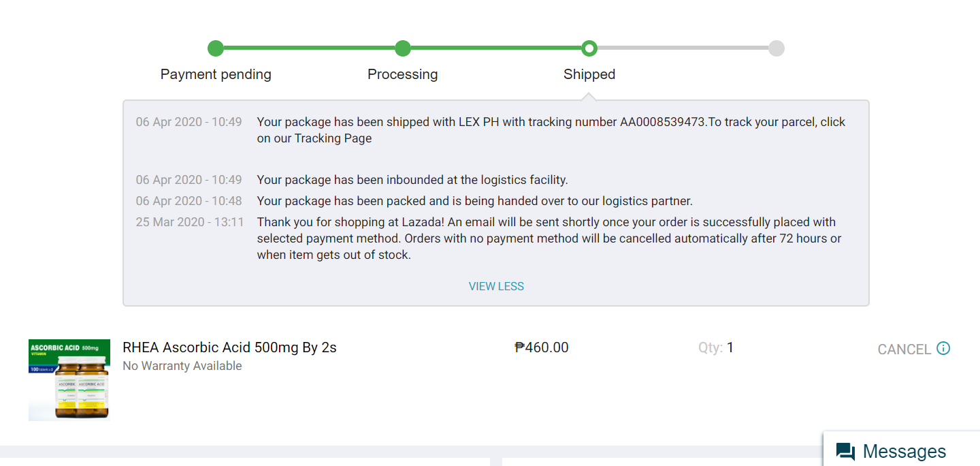Click the Ascorbic Acid product thumbnail
The width and height of the screenshot is (980, 466).
[x=69, y=380]
